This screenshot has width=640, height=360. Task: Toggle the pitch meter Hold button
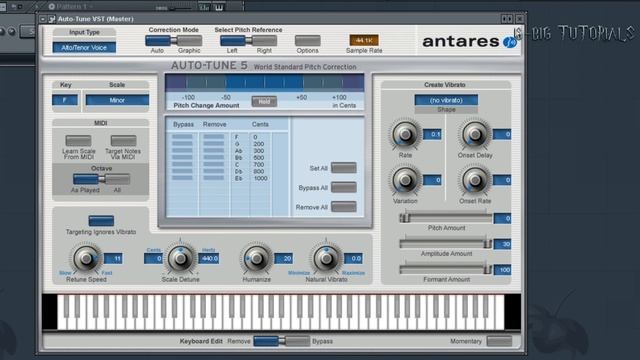click(264, 102)
